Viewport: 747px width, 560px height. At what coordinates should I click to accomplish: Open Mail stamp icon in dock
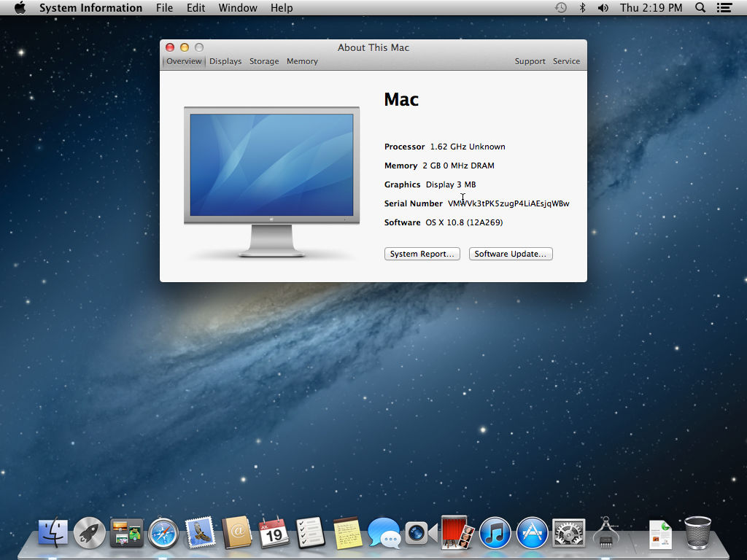pyautogui.click(x=200, y=532)
